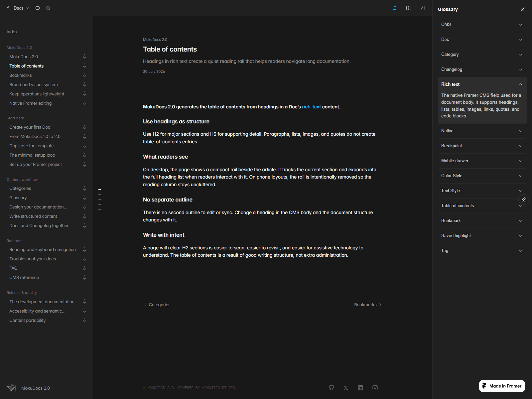Screen dimensions: 532x399
Task: Open the GitHub footer icon
Action: (x=332, y=388)
